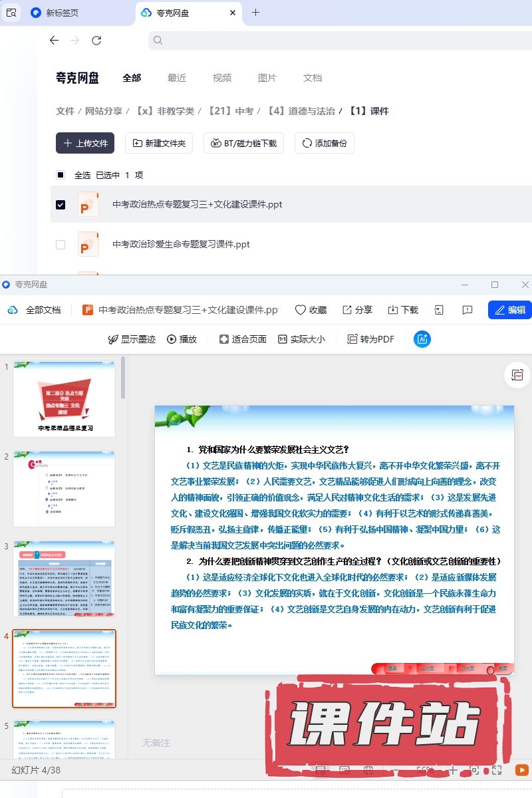Image resolution: width=532 pixels, height=798 pixels.
Task: Check the 珍爱生命专题复习课件.ppt checkbox
Action: coord(61,245)
